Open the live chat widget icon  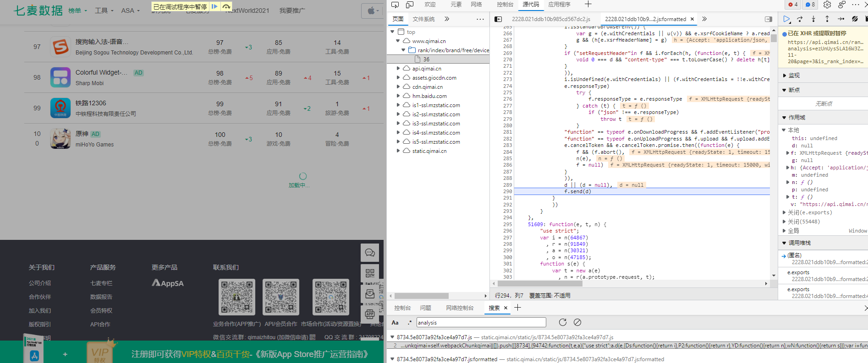[370, 253]
